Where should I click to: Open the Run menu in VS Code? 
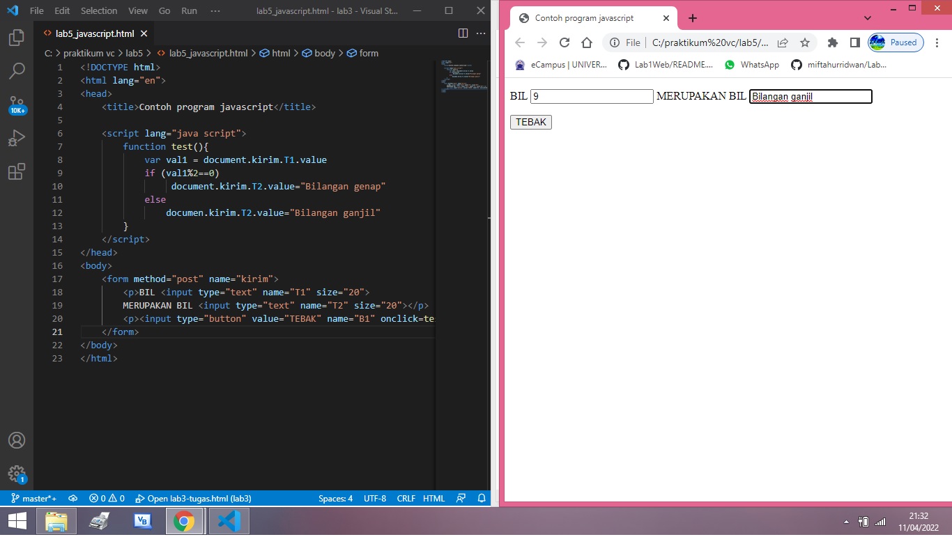(x=188, y=10)
